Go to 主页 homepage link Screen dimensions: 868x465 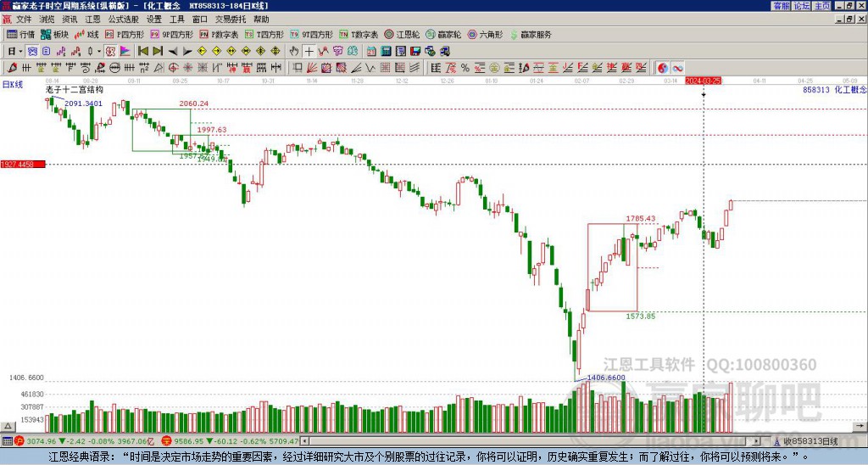(822, 6)
